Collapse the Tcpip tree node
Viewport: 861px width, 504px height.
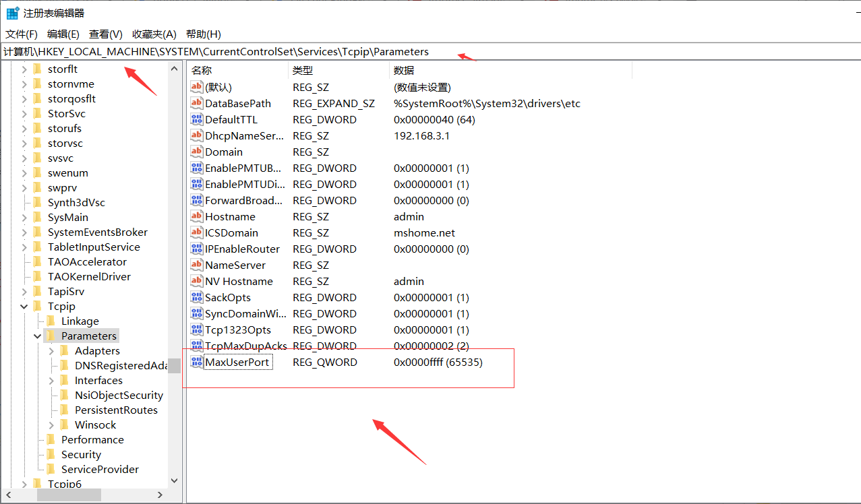click(x=24, y=306)
